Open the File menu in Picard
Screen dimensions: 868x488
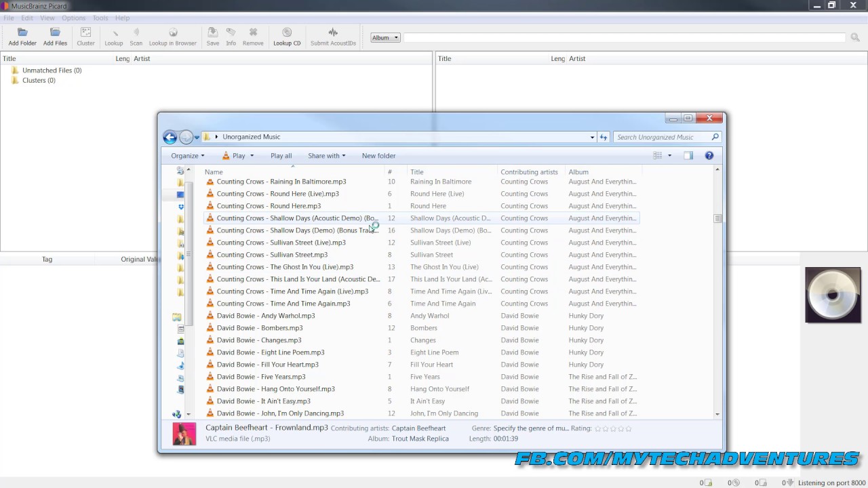[x=9, y=18]
